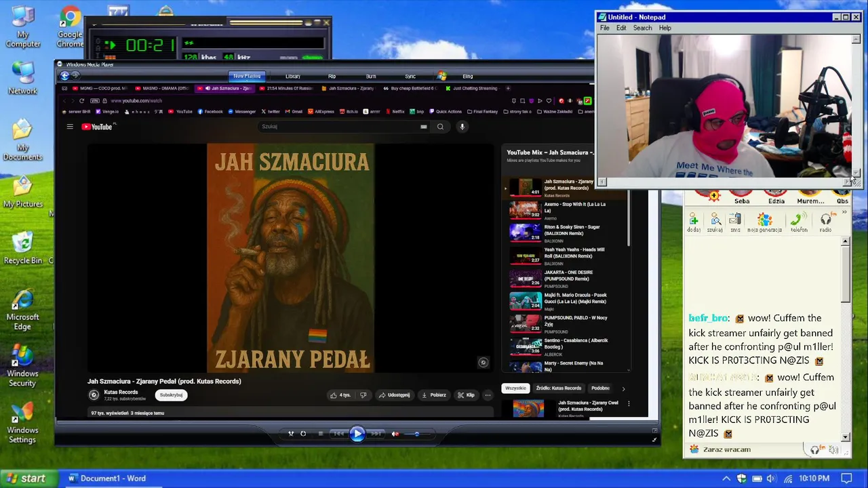868x488 pixels.
Task: Open the Sync tab
Action: click(x=410, y=77)
